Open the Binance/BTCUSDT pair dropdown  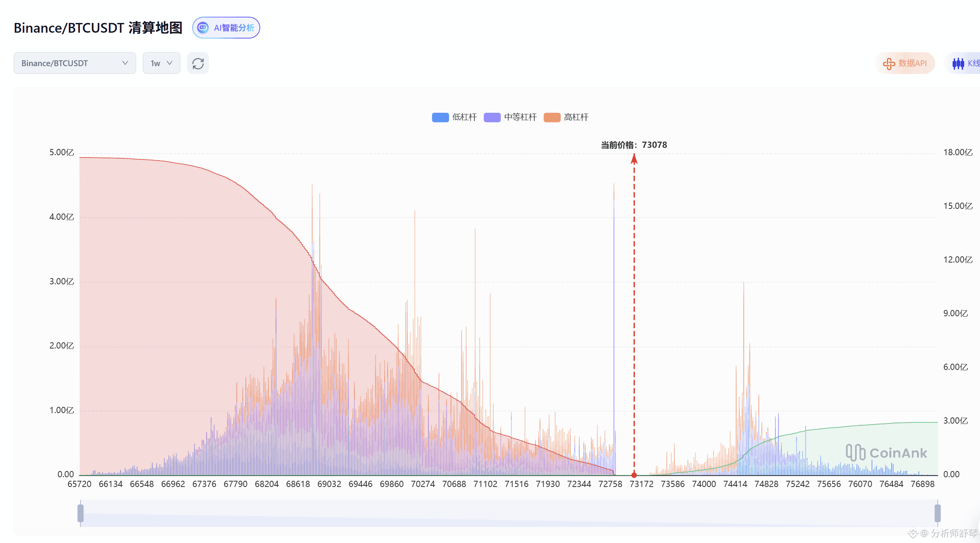click(74, 63)
